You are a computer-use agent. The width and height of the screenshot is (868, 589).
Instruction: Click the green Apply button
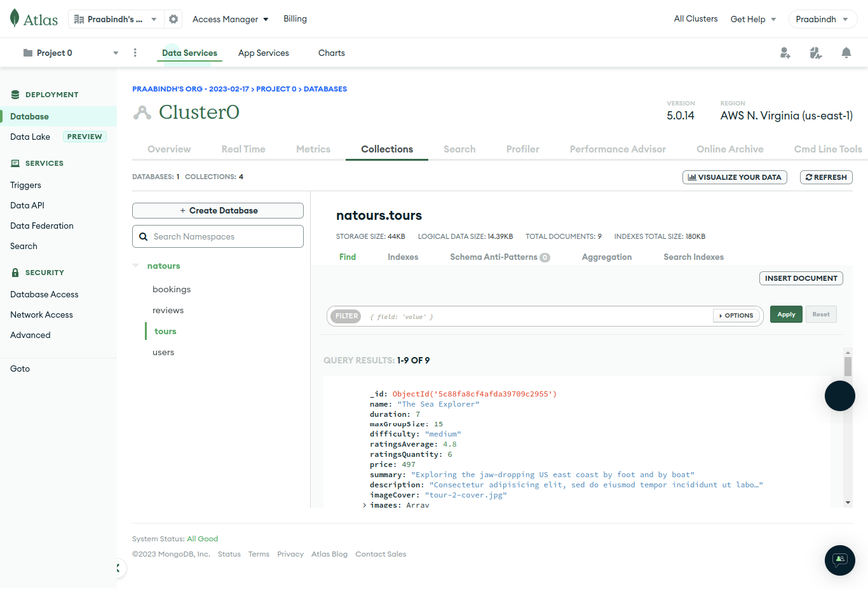786,315
